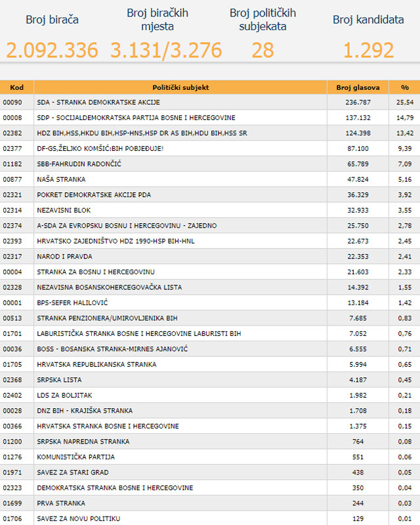Viewport: 420px width, 525px height.
Task: Select Srpska Napredna Stranka name
Action: (x=83, y=441)
